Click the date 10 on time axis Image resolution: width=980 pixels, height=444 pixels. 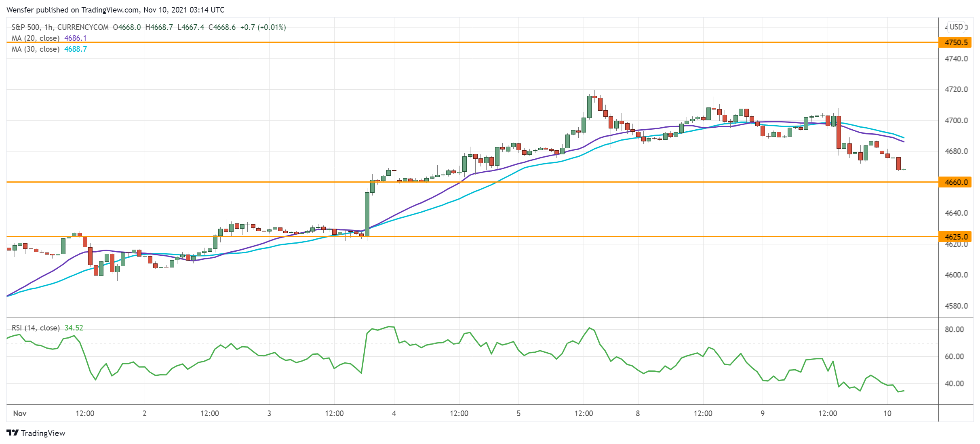(887, 413)
